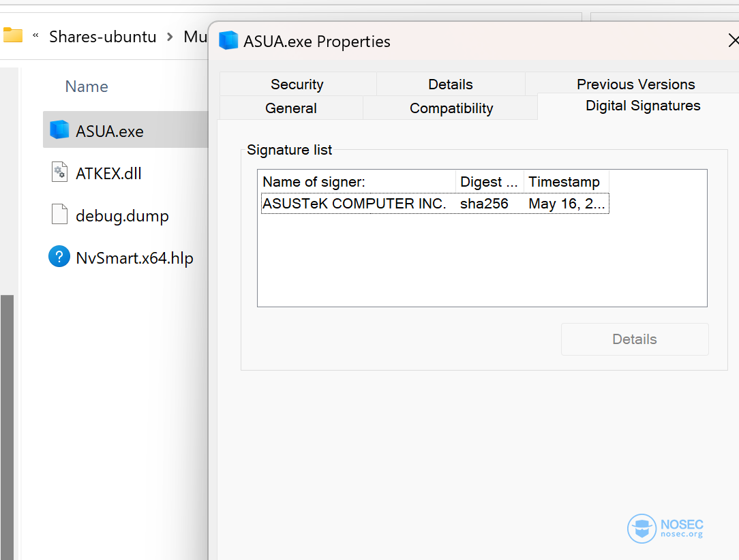This screenshot has height=560, width=739.
Task: Click the Digest column header
Action: [489, 182]
